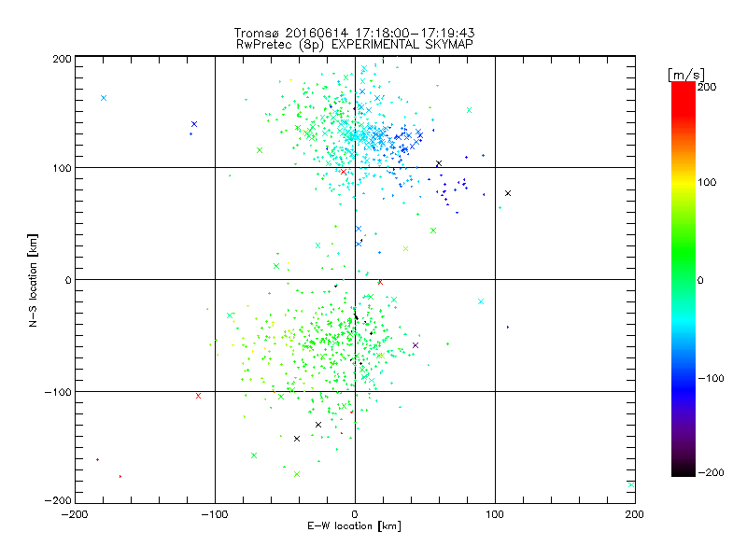Viewport: 747px width, 560px height.
Task: Click the x-axis '-200' tick label
Action: pyautogui.click(x=75, y=514)
